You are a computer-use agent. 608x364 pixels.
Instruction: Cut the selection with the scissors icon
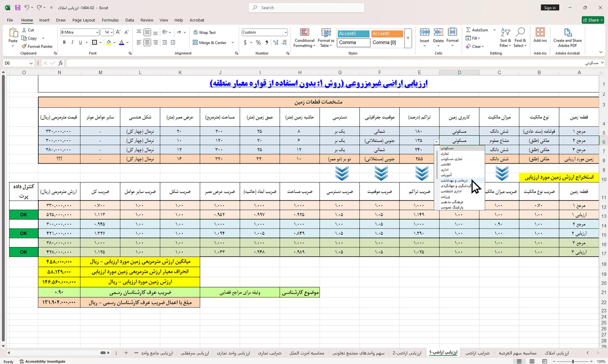pyautogui.click(x=24, y=30)
